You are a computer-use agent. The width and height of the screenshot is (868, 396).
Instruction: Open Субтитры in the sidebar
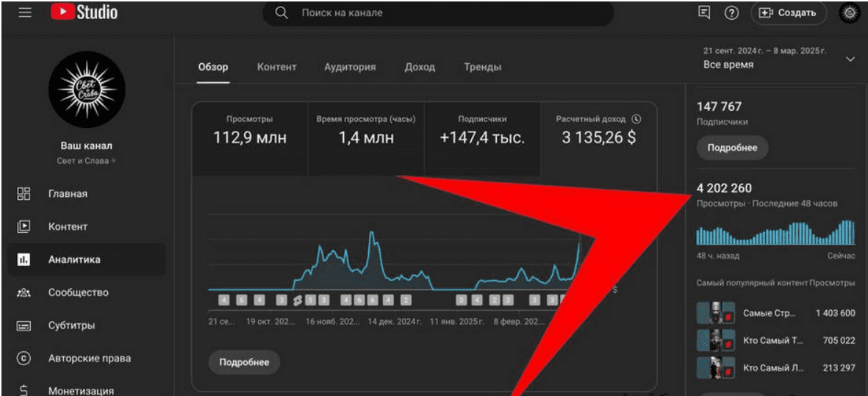click(71, 325)
